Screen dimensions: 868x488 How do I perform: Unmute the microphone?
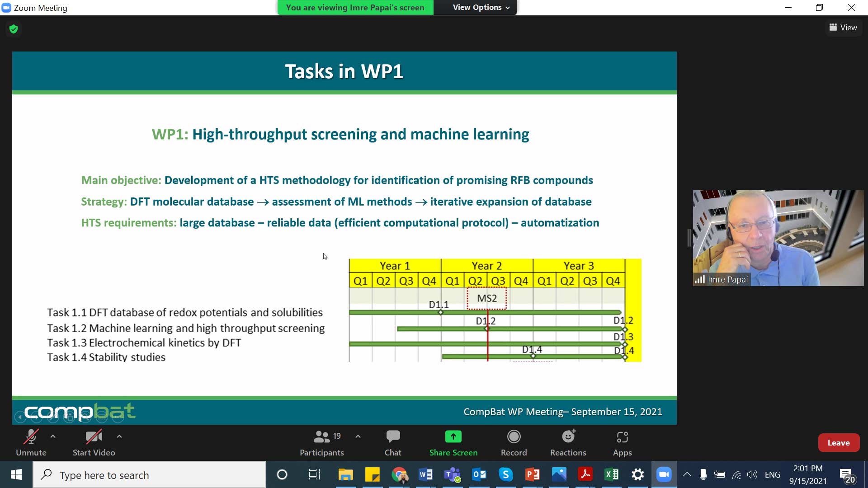pyautogui.click(x=31, y=442)
